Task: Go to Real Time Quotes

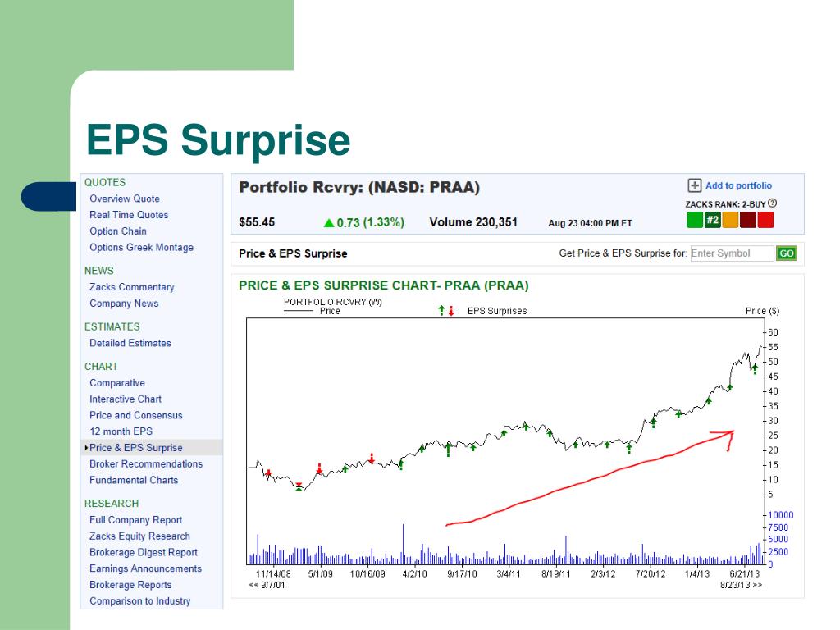Action: pyautogui.click(x=129, y=215)
